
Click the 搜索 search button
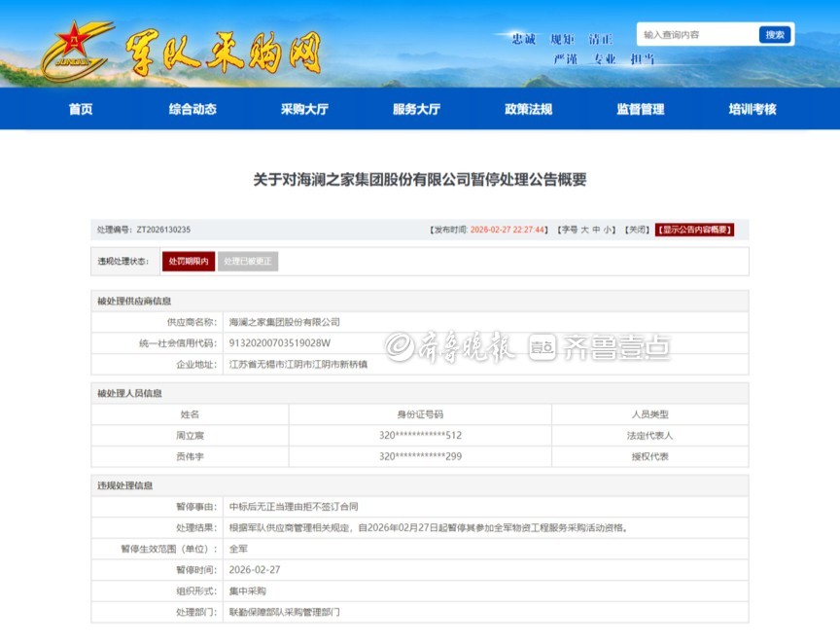click(x=774, y=35)
